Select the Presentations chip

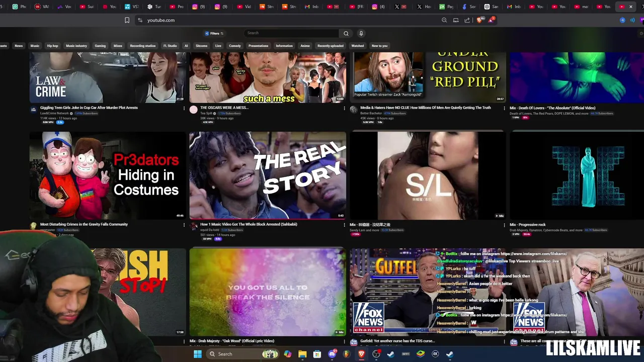pos(258,46)
